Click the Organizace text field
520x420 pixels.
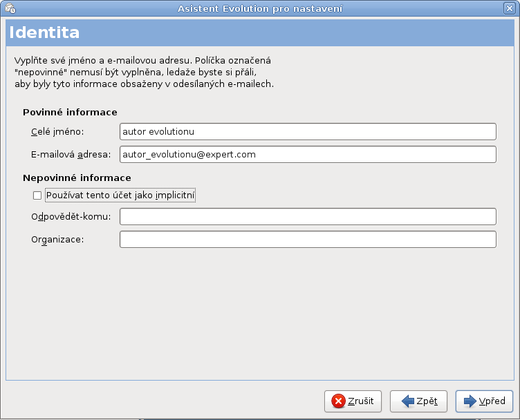[308, 240]
